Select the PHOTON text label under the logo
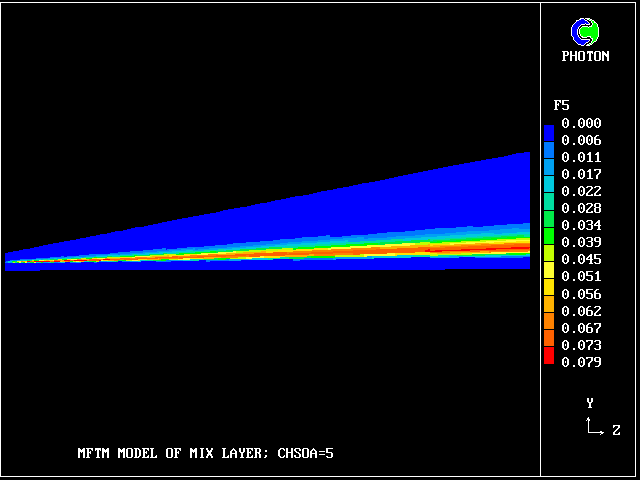 tap(585, 57)
